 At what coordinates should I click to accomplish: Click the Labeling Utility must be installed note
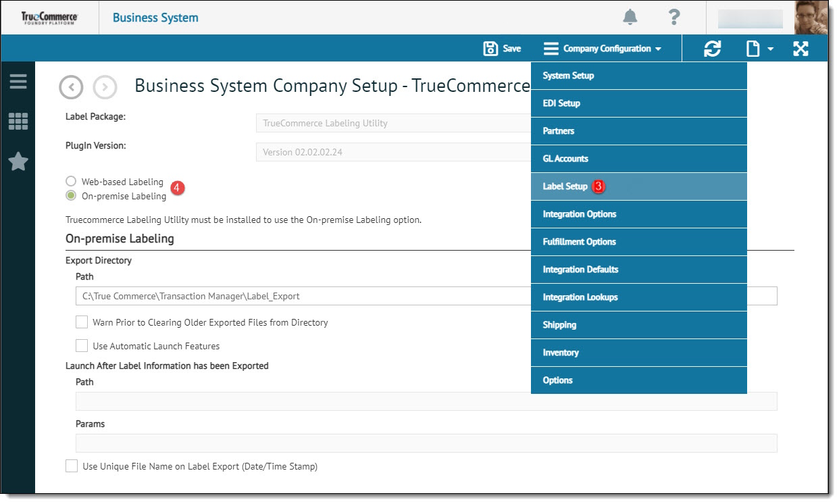(x=243, y=220)
